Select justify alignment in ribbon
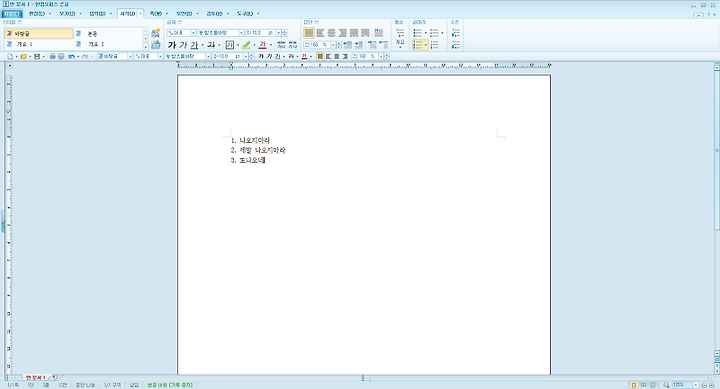720x389 pixels. point(309,33)
